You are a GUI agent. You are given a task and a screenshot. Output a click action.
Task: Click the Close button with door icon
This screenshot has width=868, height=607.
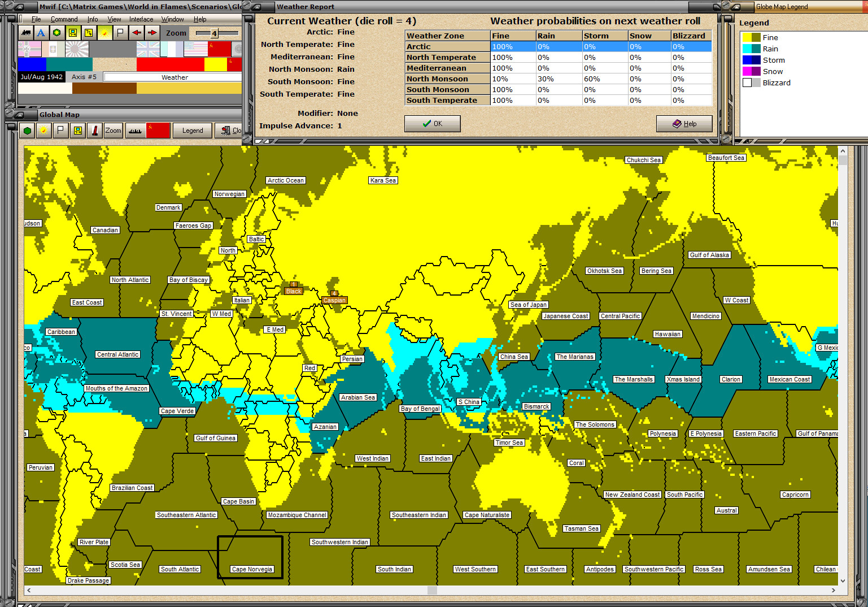[229, 131]
